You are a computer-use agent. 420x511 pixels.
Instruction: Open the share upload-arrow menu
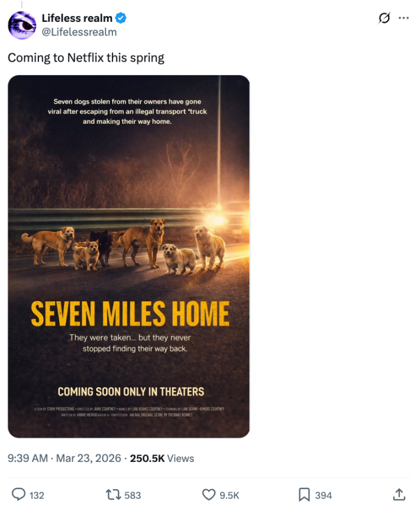coord(399,494)
